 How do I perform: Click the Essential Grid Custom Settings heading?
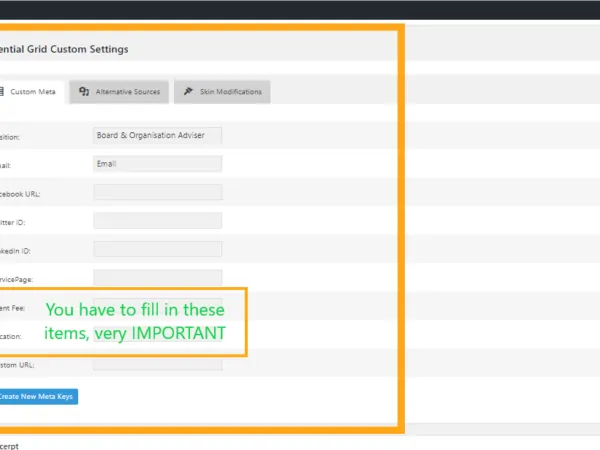pyautogui.click(x=64, y=49)
